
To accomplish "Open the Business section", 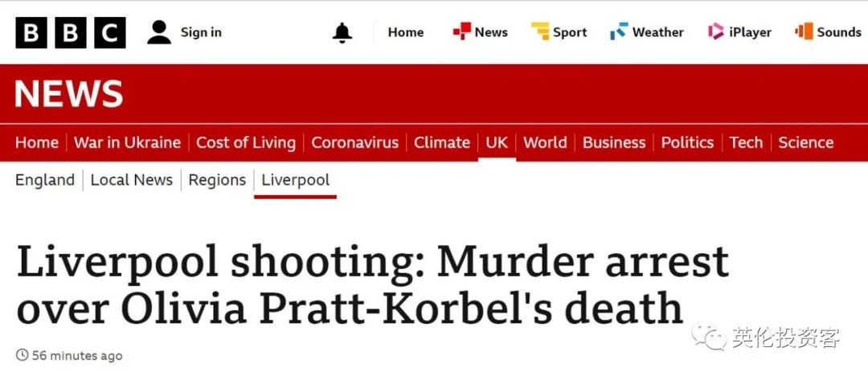I will [x=614, y=142].
